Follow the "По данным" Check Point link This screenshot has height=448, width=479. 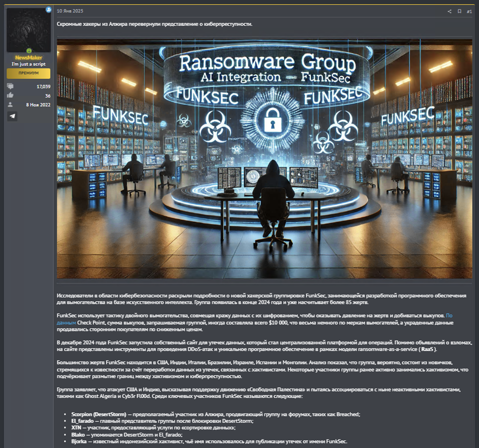[x=449, y=316]
